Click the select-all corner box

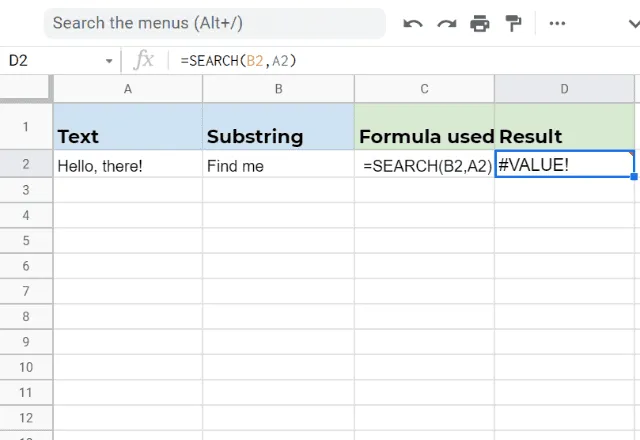pyautogui.click(x=26, y=88)
